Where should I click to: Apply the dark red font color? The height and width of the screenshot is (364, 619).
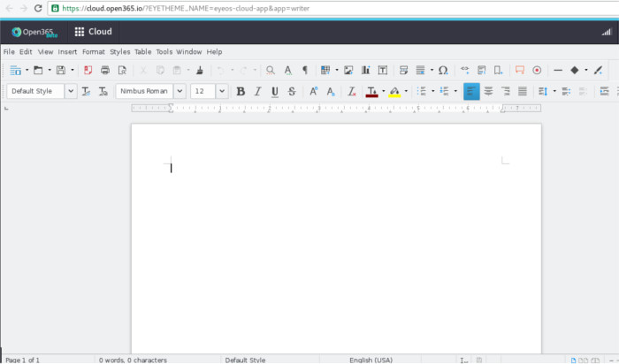pyautogui.click(x=372, y=92)
